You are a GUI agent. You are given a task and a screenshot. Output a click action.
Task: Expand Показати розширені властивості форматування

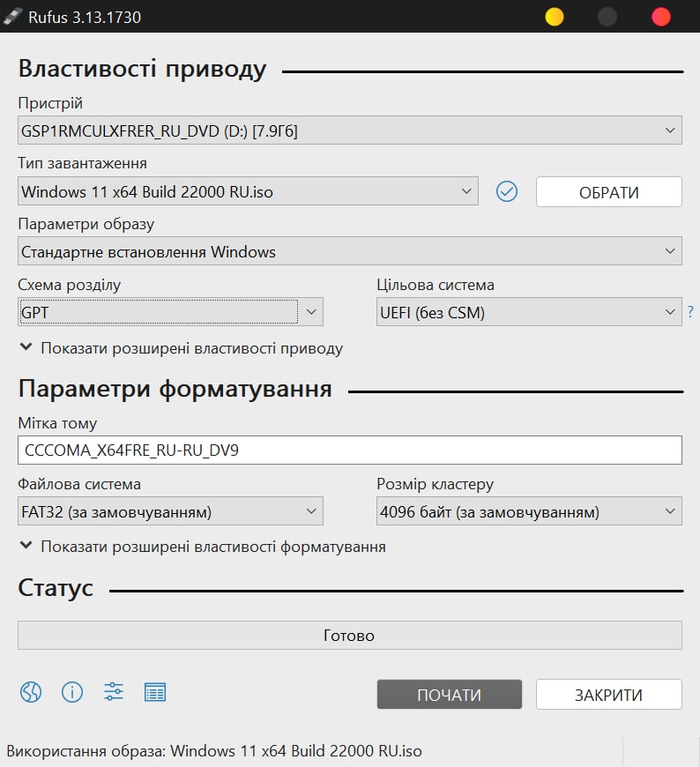click(203, 547)
